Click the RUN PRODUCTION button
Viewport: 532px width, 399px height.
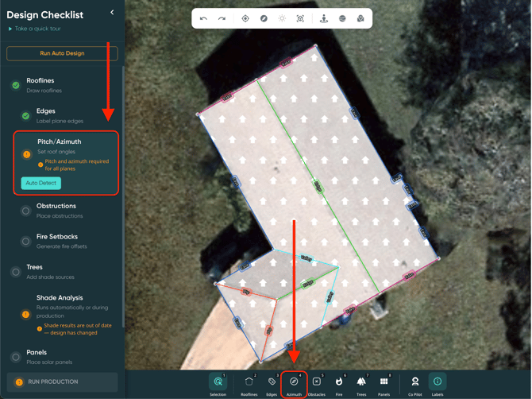click(62, 382)
